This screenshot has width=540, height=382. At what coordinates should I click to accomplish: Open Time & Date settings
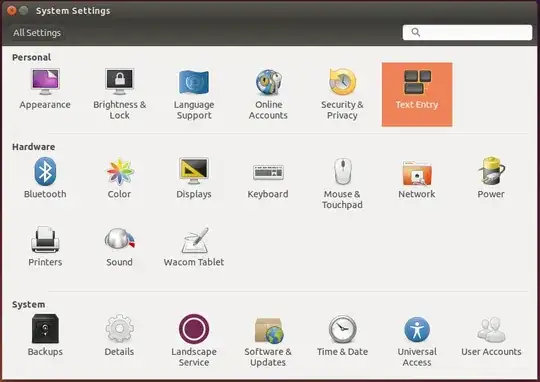point(342,335)
